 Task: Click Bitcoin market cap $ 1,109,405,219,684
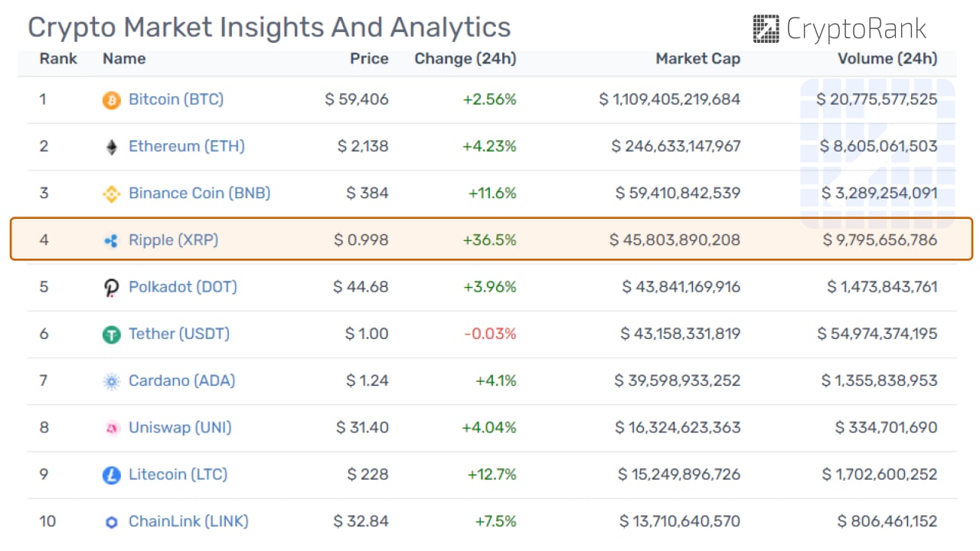coord(670,99)
